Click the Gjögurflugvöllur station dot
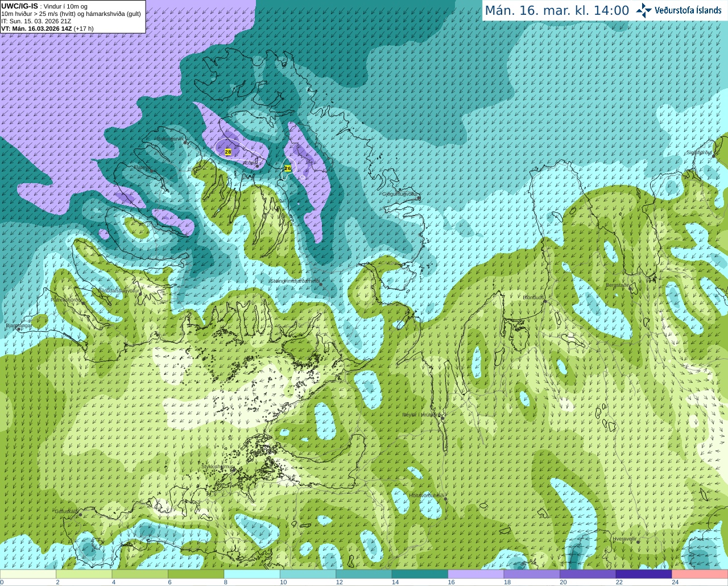Screen dimensions: 728x586 point(419,198)
